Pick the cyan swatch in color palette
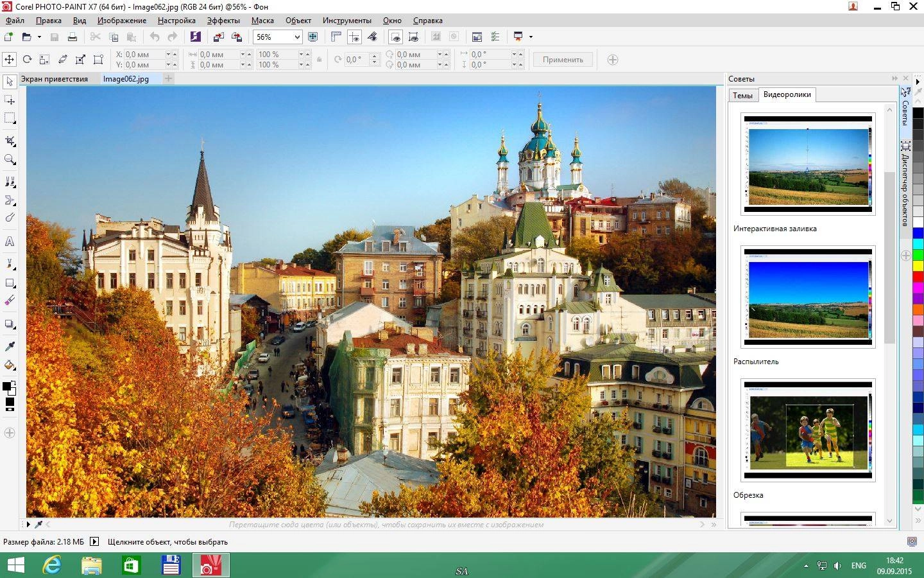Screen dimensions: 924x578 coord(918,244)
